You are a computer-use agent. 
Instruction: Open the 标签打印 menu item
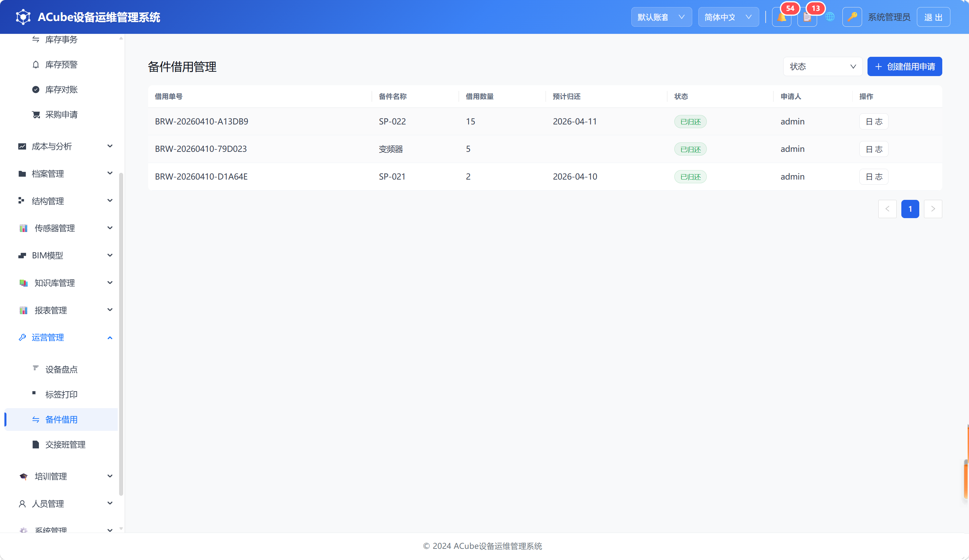61,394
